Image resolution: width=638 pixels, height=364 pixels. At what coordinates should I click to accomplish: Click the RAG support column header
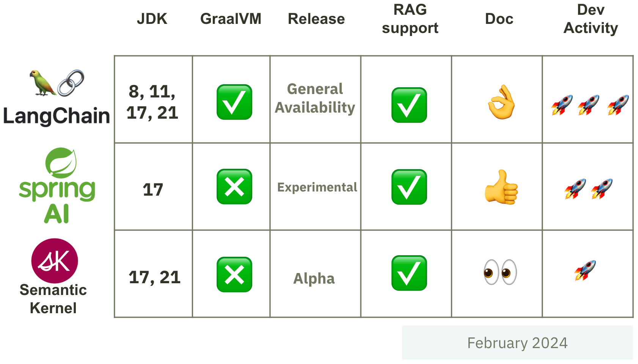410,19
